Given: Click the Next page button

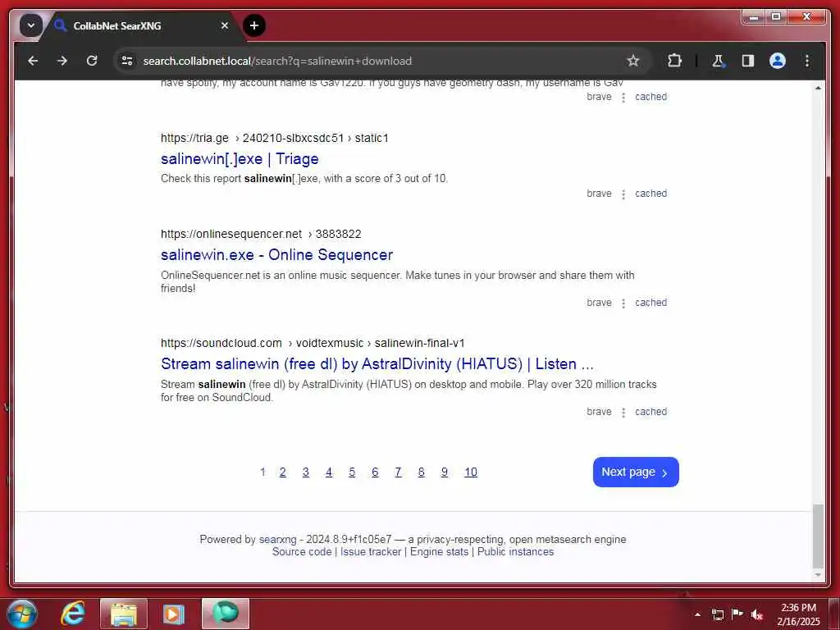Looking at the screenshot, I should pos(636,472).
